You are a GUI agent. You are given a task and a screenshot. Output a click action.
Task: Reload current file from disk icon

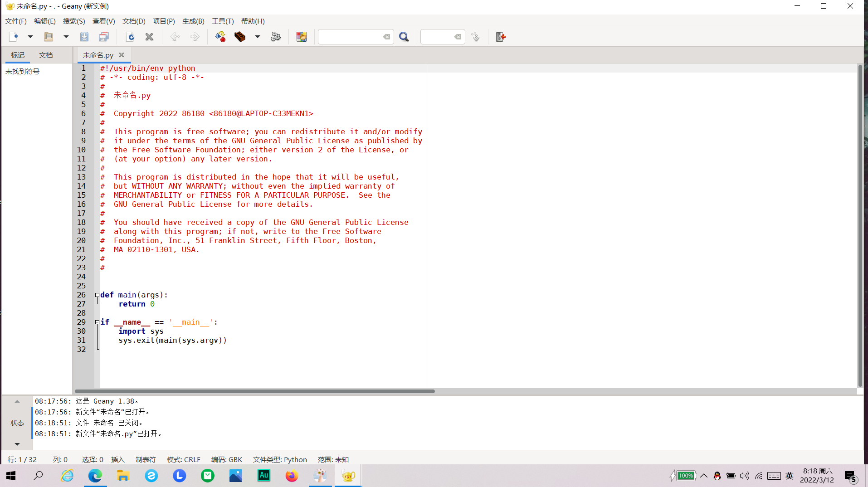130,37
